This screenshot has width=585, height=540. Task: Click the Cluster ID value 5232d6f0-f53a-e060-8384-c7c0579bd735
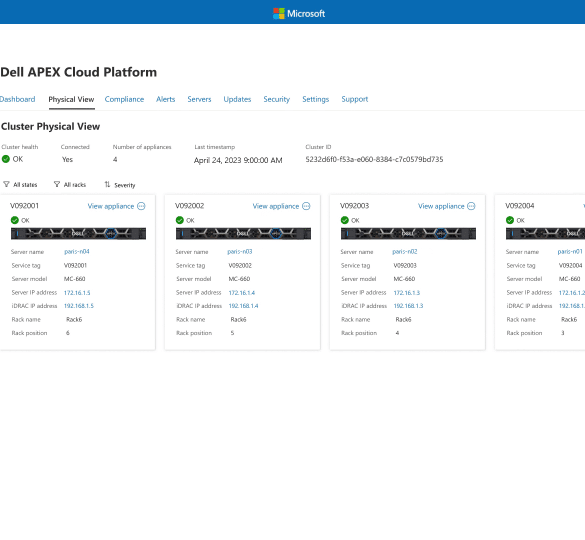click(x=374, y=159)
